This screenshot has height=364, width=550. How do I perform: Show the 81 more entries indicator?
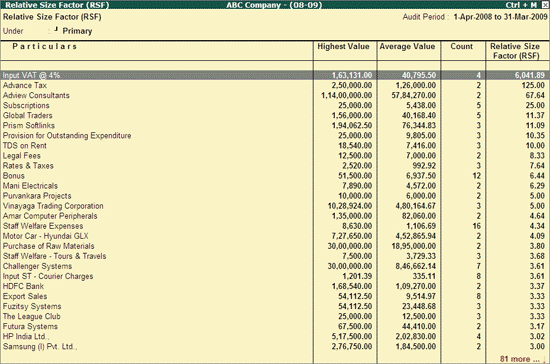[520, 359]
